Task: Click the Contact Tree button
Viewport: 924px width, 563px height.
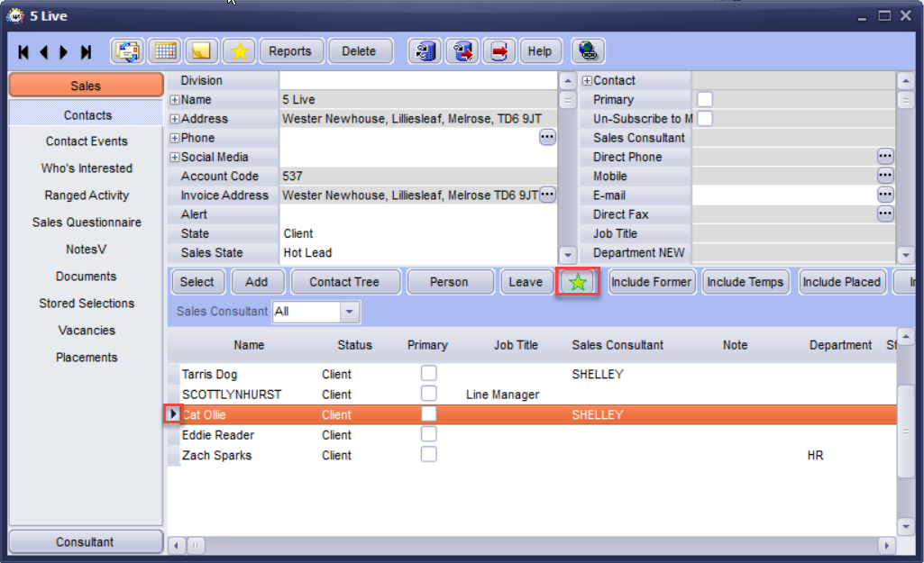Action: click(344, 282)
